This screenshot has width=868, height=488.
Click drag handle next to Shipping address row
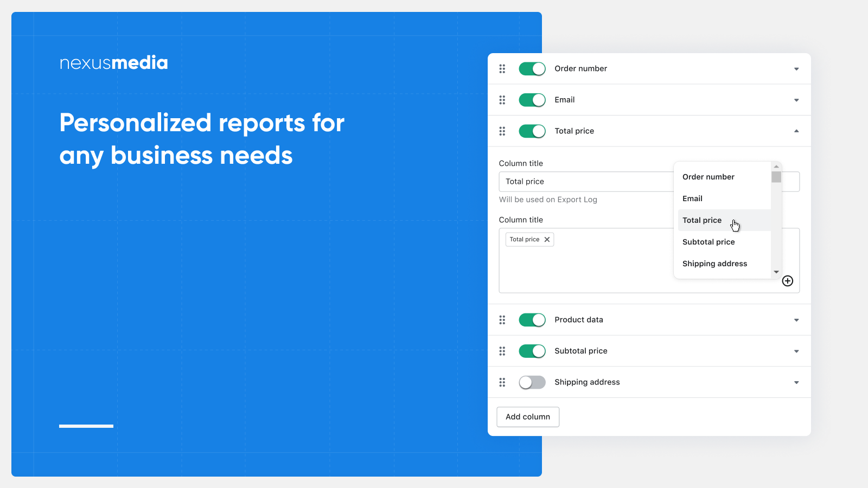(502, 382)
